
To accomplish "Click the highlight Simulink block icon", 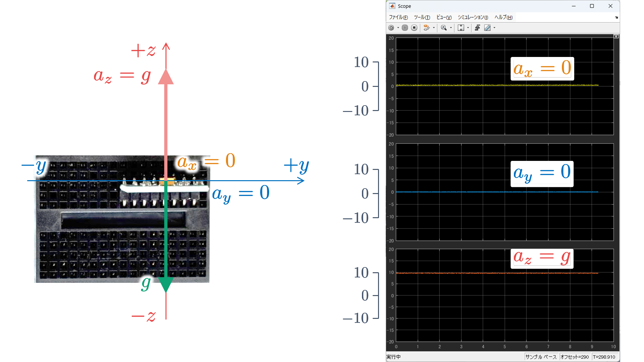I will click(x=426, y=28).
